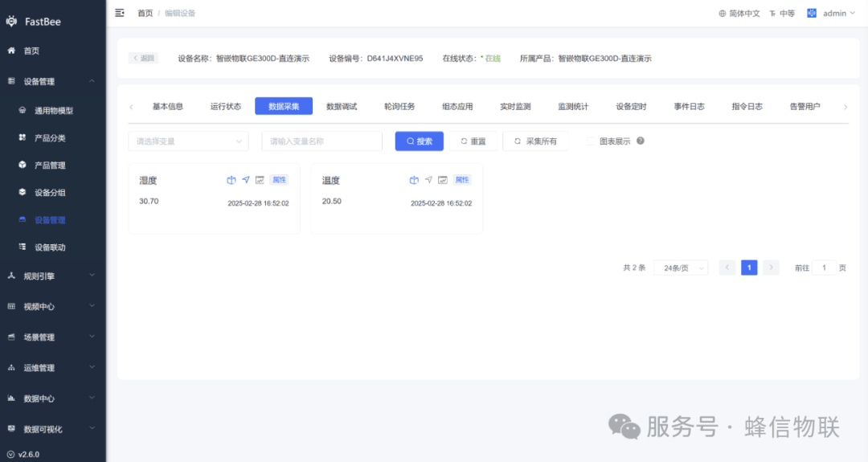868x462 pixels.
Task: Click the 产品管理 cube icon
Action: click(23, 165)
